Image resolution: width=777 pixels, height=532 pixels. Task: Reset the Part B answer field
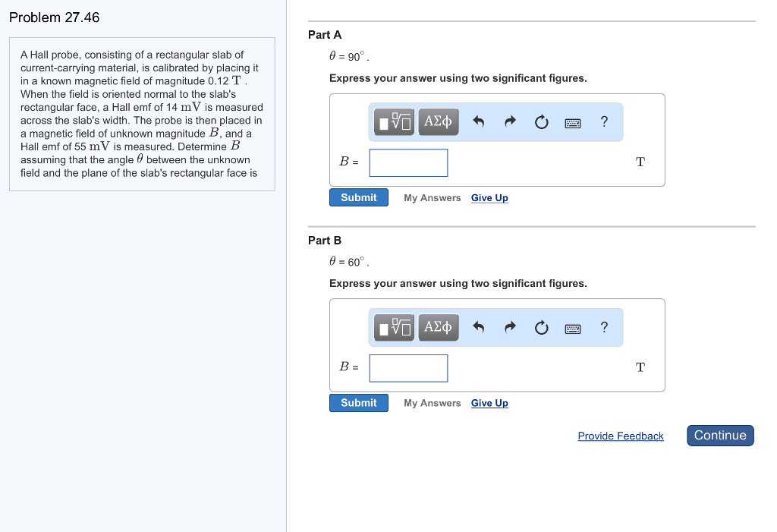coord(541,327)
